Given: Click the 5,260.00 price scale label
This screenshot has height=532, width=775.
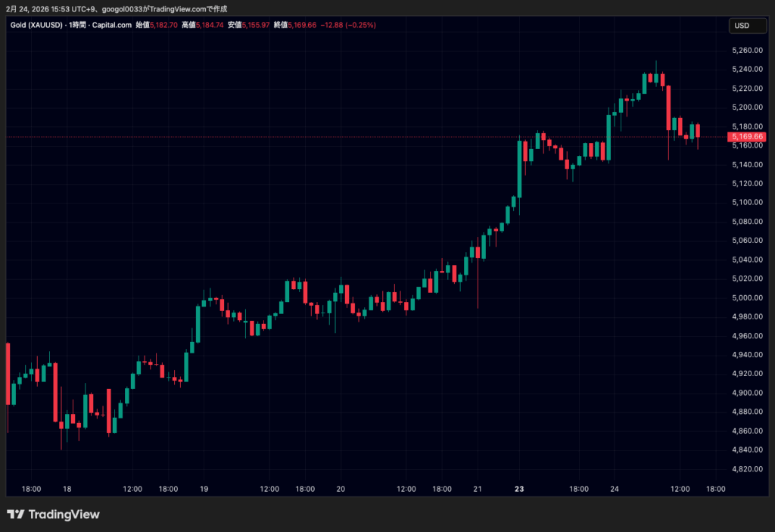Looking at the screenshot, I should click(746, 51).
